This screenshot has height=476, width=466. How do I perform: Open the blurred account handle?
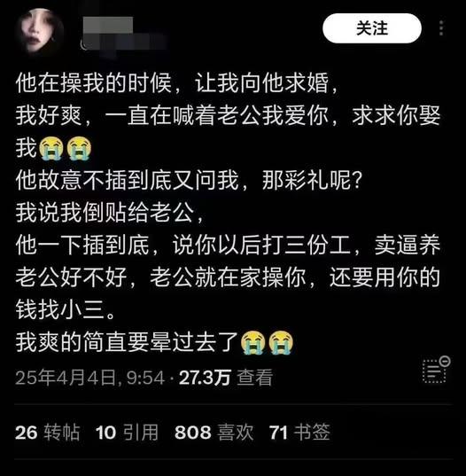(x=123, y=43)
